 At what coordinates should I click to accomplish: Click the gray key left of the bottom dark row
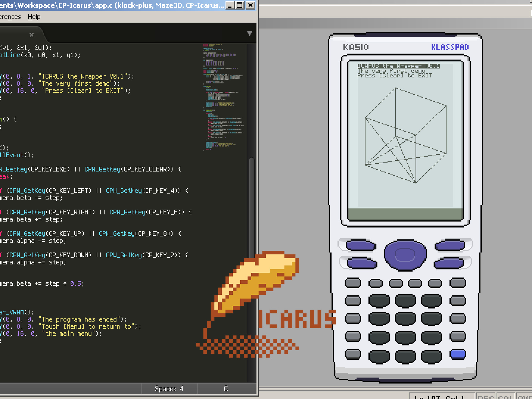click(x=353, y=354)
